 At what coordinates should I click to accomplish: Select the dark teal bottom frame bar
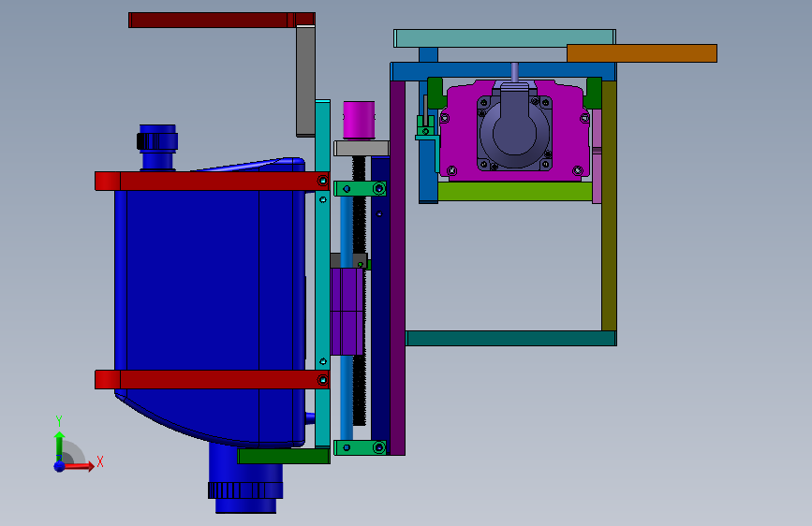(510, 339)
